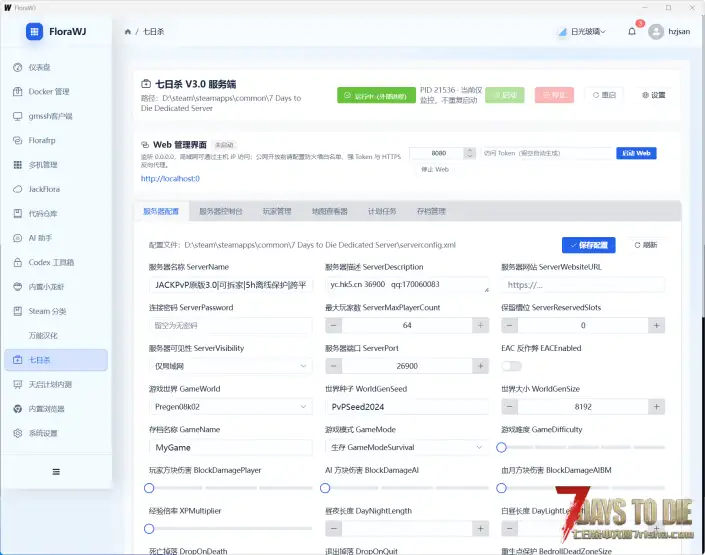Switch to the 服务器控制台 tab

(x=221, y=211)
